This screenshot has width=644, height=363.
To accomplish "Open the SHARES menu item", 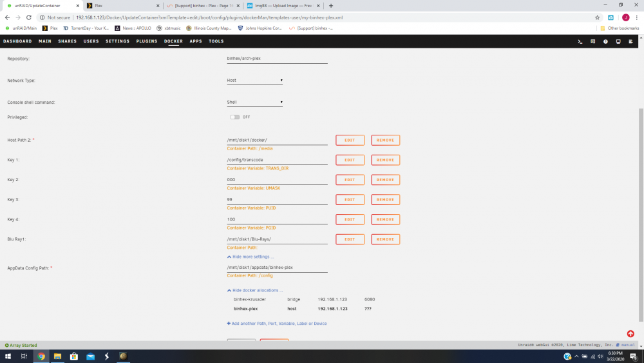I will (x=68, y=41).
